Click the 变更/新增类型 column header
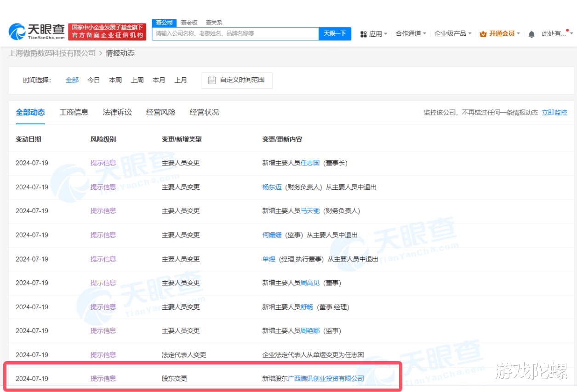The image size is (577, 392). (x=182, y=139)
